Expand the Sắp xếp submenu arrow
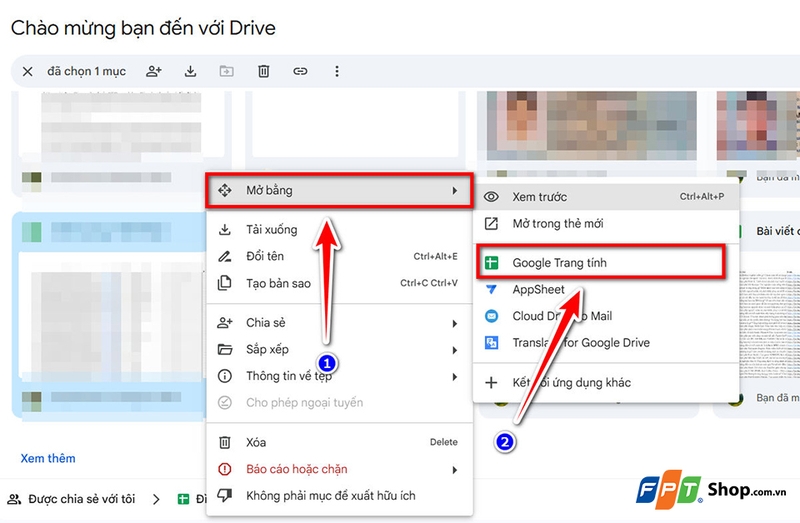The width and height of the screenshot is (800, 523). pos(454,350)
